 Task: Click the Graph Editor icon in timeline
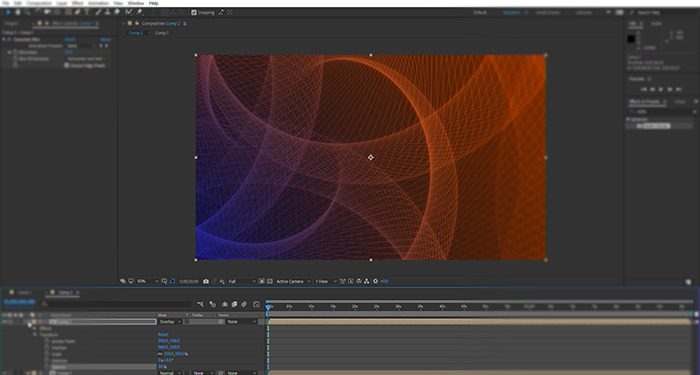[x=256, y=304]
